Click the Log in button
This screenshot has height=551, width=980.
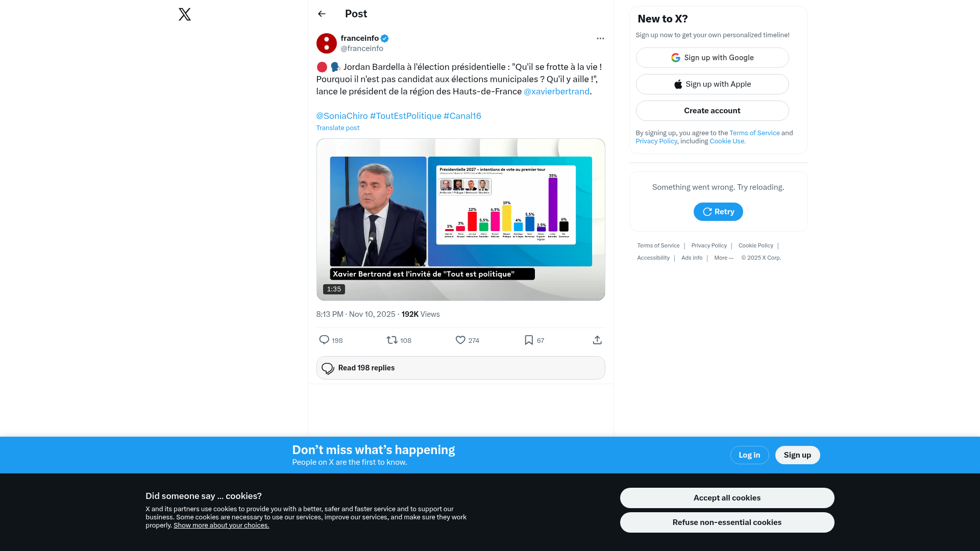(749, 455)
